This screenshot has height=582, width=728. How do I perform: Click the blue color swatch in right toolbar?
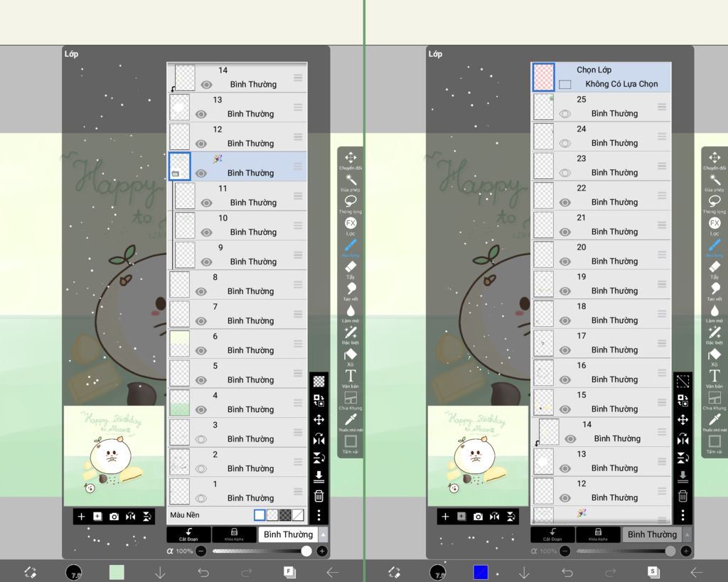coord(481,572)
